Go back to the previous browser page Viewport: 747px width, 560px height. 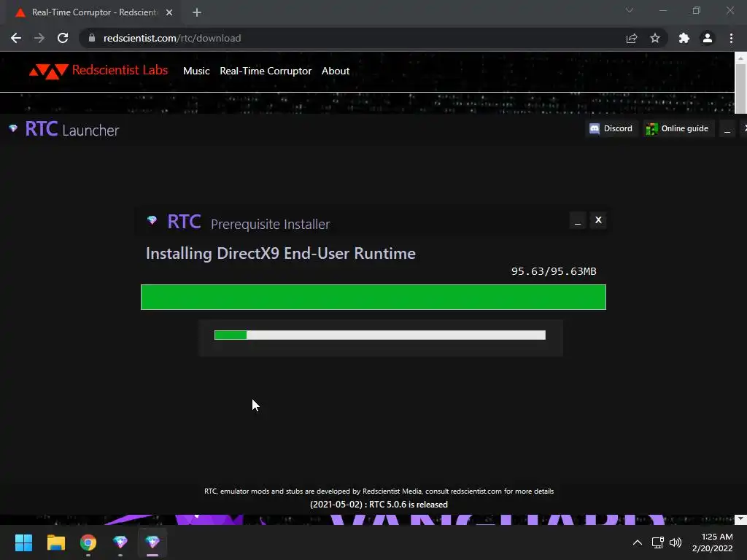(x=16, y=38)
